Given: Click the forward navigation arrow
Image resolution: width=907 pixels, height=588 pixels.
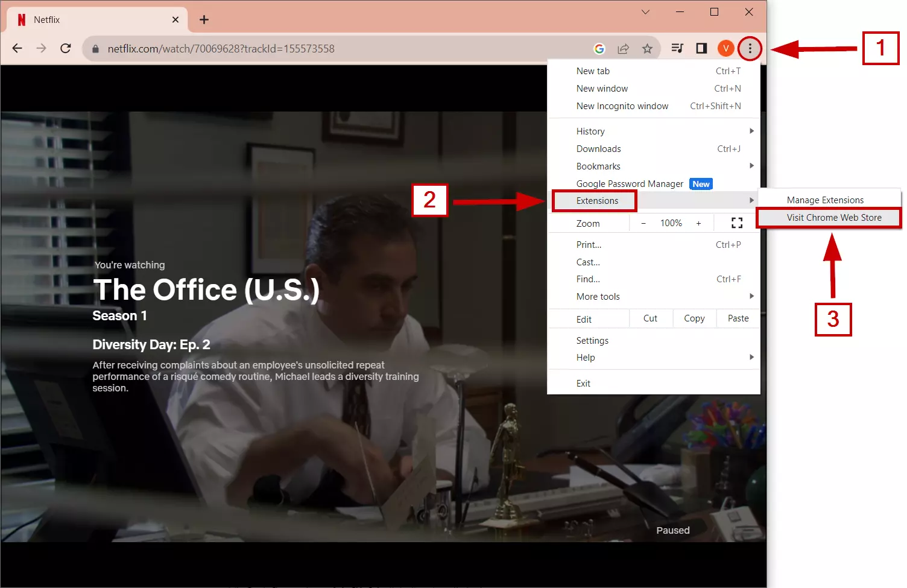Looking at the screenshot, I should (41, 48).
